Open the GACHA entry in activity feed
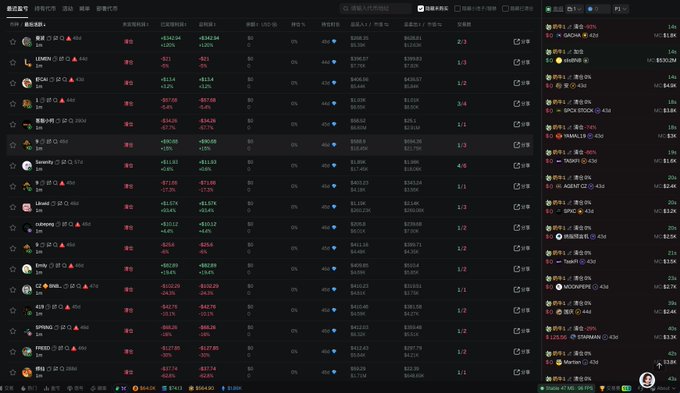Viewport: 680px width, 393px height. 611,31
